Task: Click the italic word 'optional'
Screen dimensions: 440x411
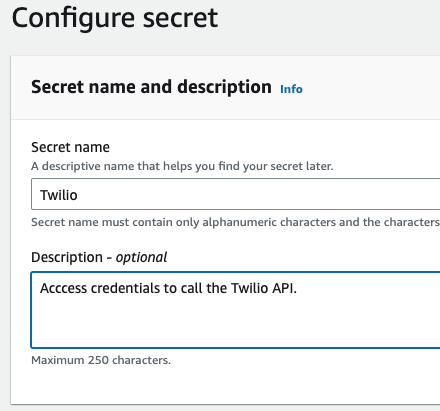Action: pyautogui.click(x=141, y=257)
